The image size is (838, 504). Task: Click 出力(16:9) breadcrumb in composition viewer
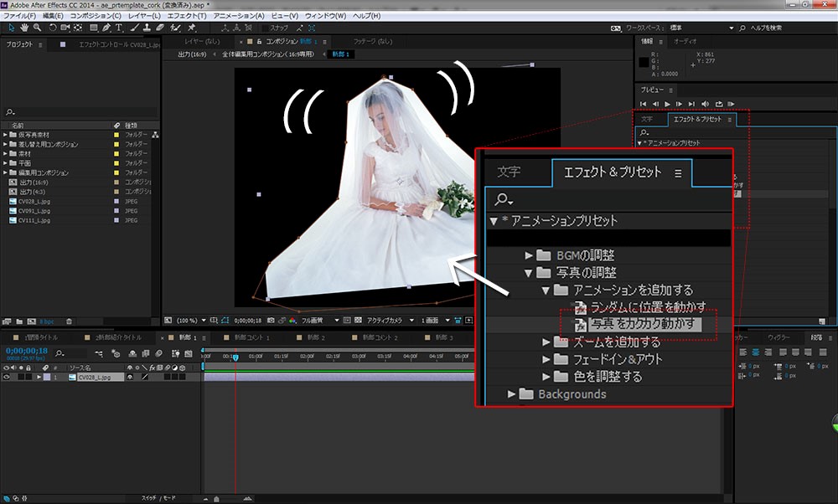coord(194,54)
